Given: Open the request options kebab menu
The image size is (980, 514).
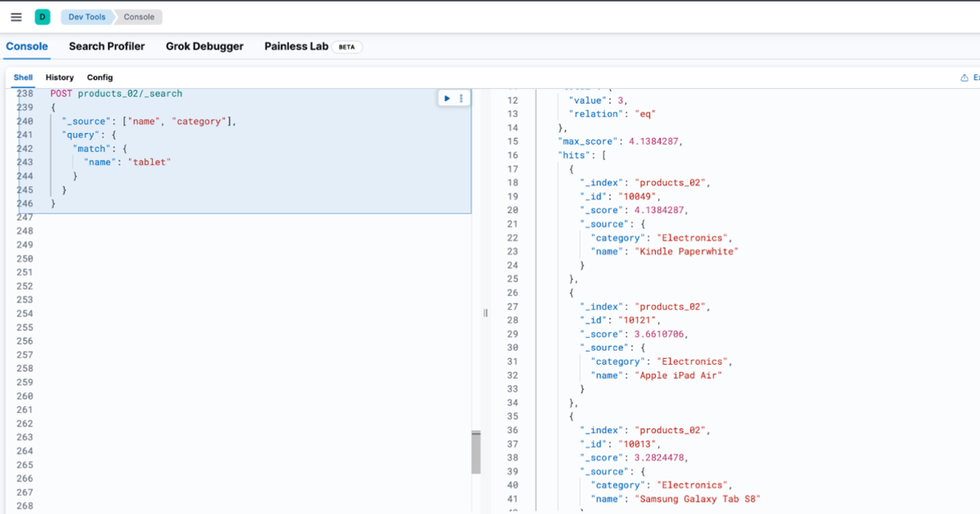Looking at the screenshot, I should (461, 97).
